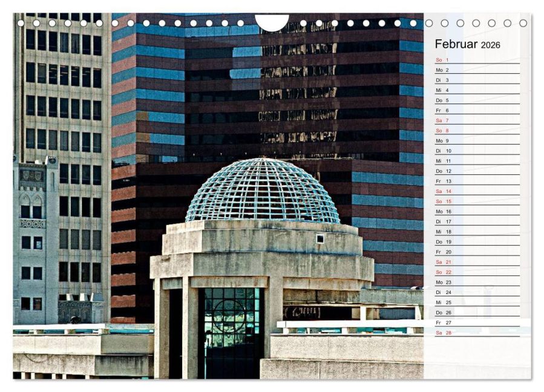Select the Di 3 calendar row
The width and height of the screenshot is (544, 392).
477,80
